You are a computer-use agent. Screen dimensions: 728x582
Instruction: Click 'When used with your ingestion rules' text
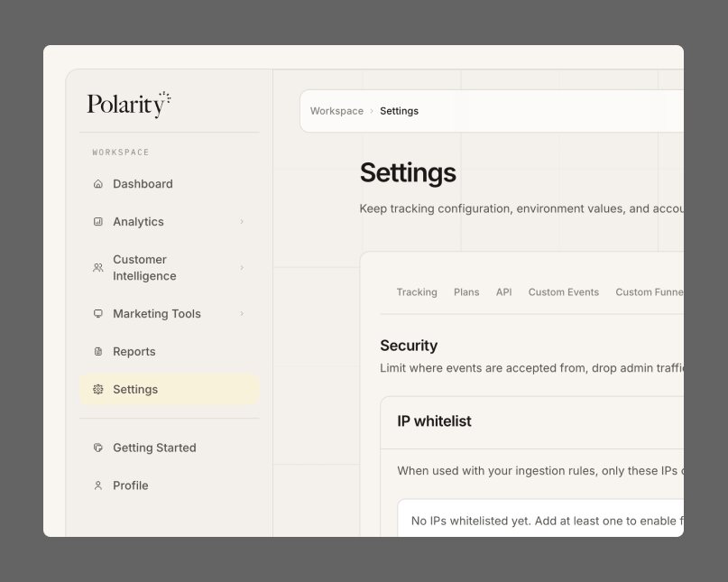point(540,470)
